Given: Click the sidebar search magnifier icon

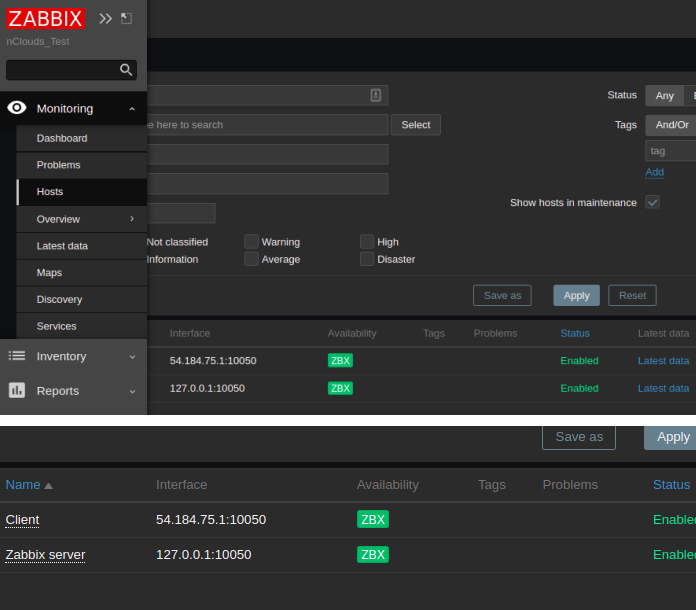Looking at the screenshot, I should [x=126, y=70].
